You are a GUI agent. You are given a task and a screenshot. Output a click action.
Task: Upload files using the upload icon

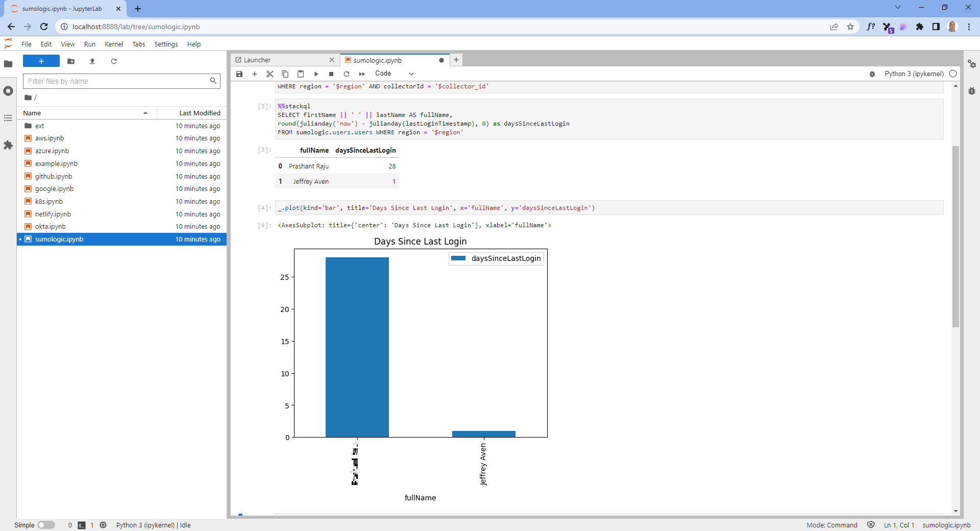[x=92, y=61]
